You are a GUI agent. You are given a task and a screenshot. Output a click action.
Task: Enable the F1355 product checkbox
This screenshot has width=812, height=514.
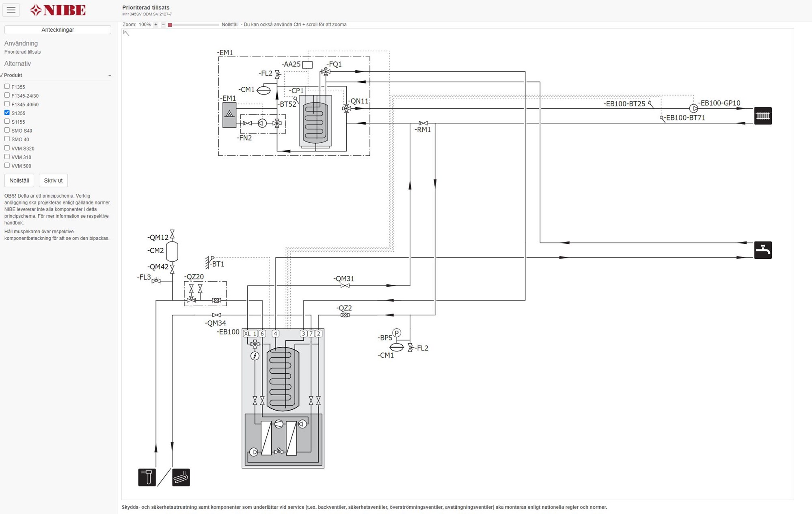pos(7,86)
